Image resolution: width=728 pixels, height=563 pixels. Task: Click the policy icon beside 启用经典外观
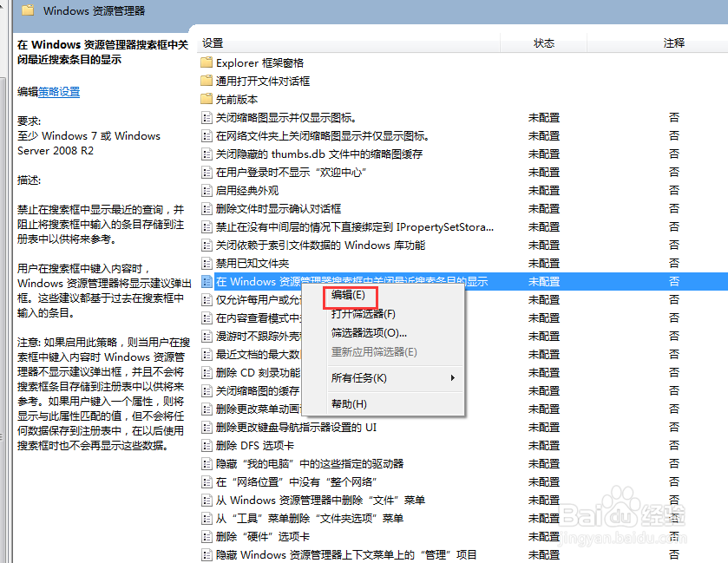pyautogui.click(x=207, y=190)
